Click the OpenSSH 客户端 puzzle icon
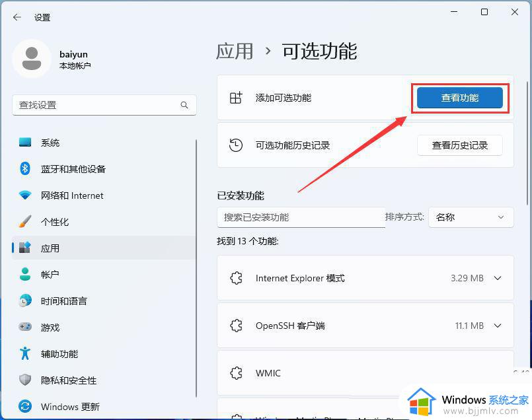This screenshot has height=420, width=532. [236, 326]
